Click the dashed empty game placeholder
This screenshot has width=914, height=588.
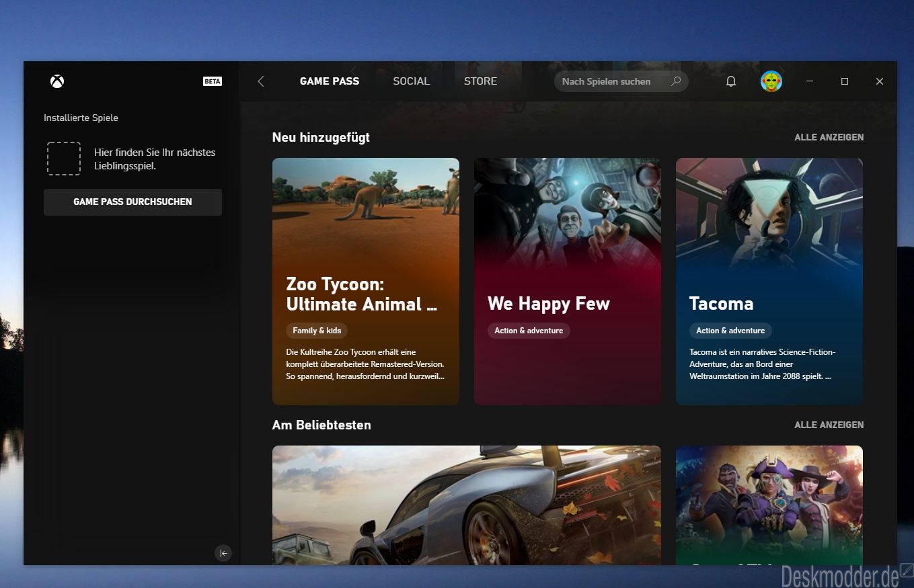click(64, 159)
